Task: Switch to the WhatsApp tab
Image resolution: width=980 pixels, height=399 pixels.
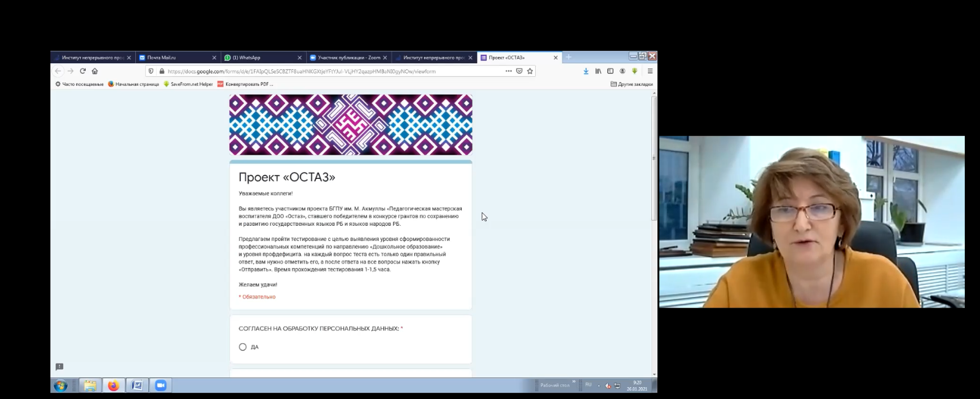Action: [259, 58]
